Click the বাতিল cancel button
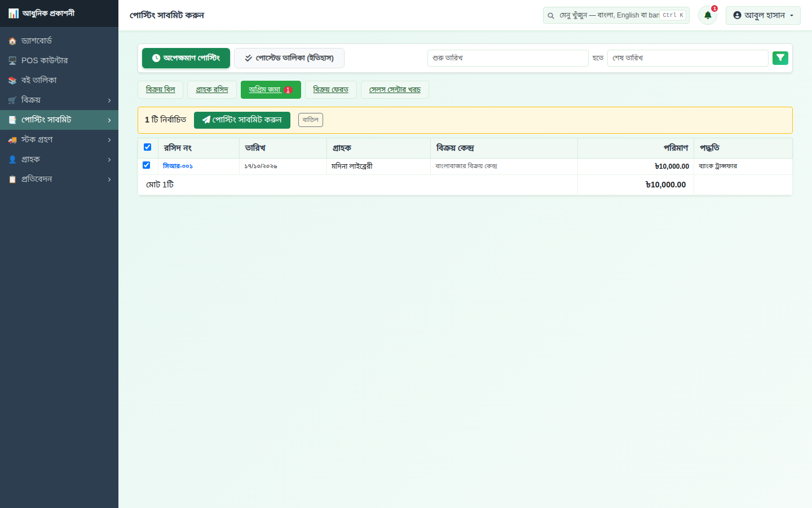This screenshot has width=812, height=508. click(x=311, y=120)
